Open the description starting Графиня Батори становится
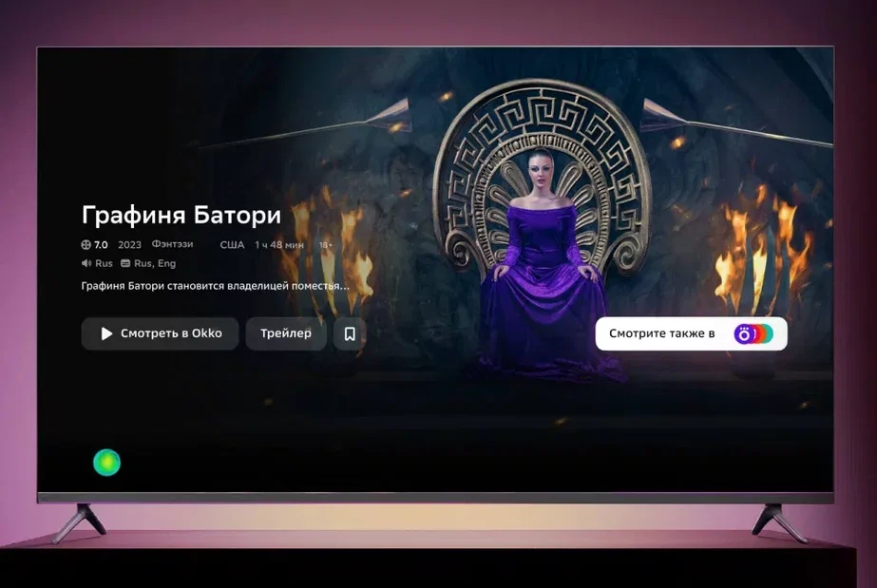Image resolution: width=877 pixels, height=588 pixels. pos(216,286)
